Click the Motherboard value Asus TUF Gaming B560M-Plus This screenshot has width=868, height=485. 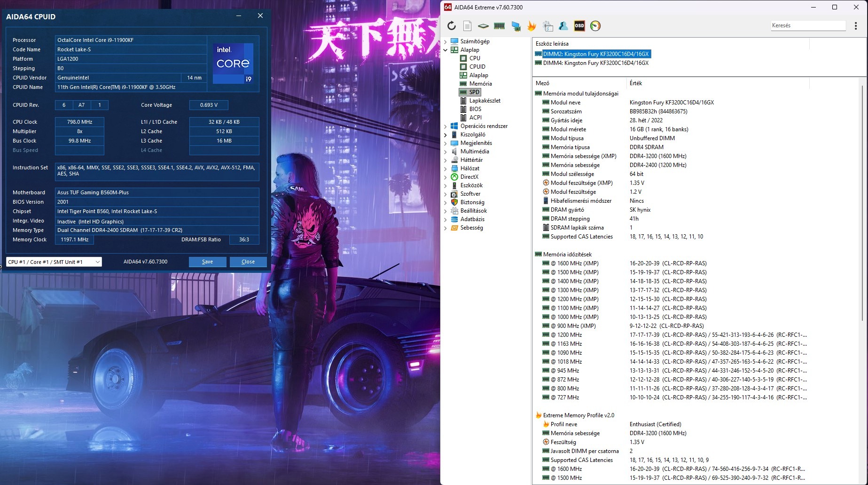157,192
